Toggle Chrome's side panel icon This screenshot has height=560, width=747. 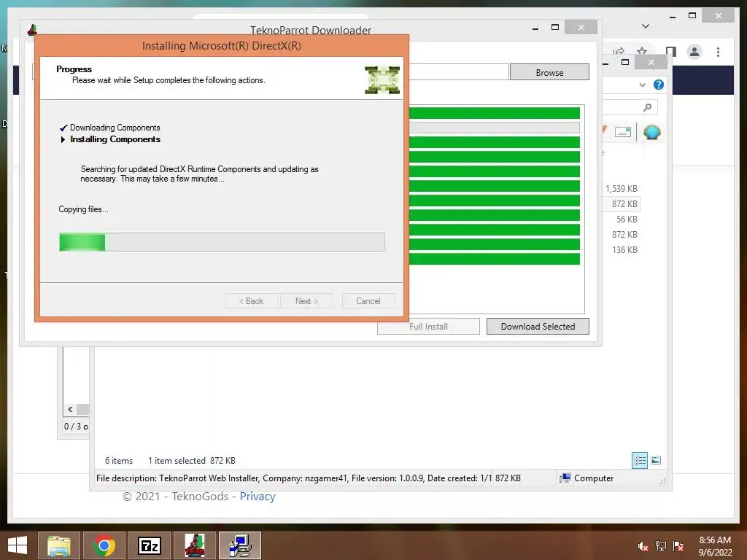pyautogui.click(x=671, y=52)
